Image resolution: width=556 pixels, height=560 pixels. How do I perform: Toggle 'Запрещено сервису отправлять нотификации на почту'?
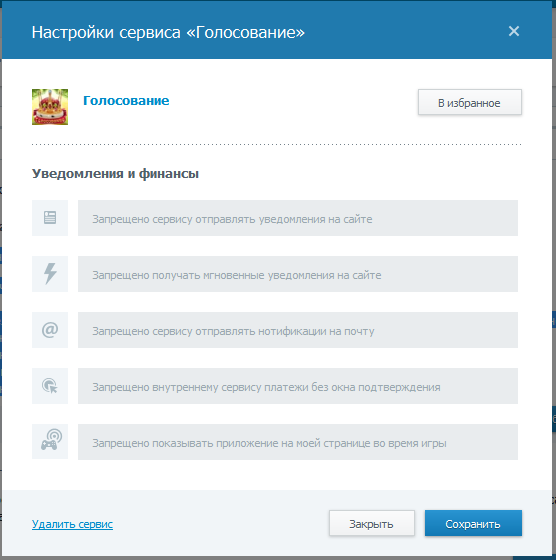(298, 330)
